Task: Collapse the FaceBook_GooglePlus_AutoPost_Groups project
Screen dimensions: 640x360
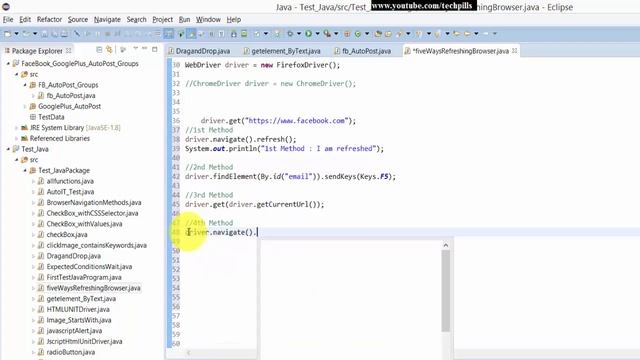Action: click(x=8, y=64)
